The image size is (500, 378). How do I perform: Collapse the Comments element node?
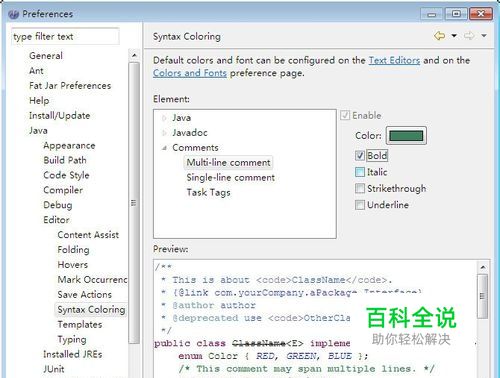[x=164, y=148]
